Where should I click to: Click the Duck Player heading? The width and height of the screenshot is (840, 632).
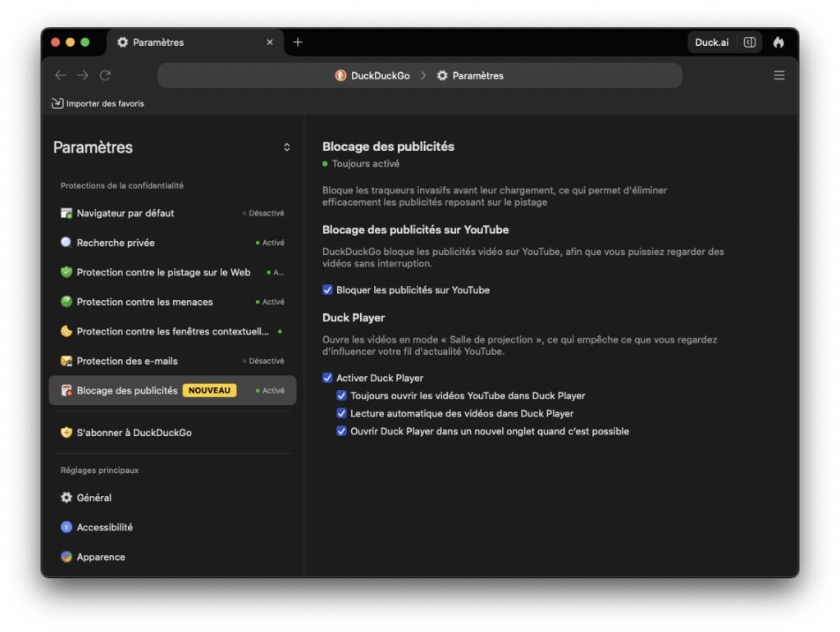coord(354,317)
